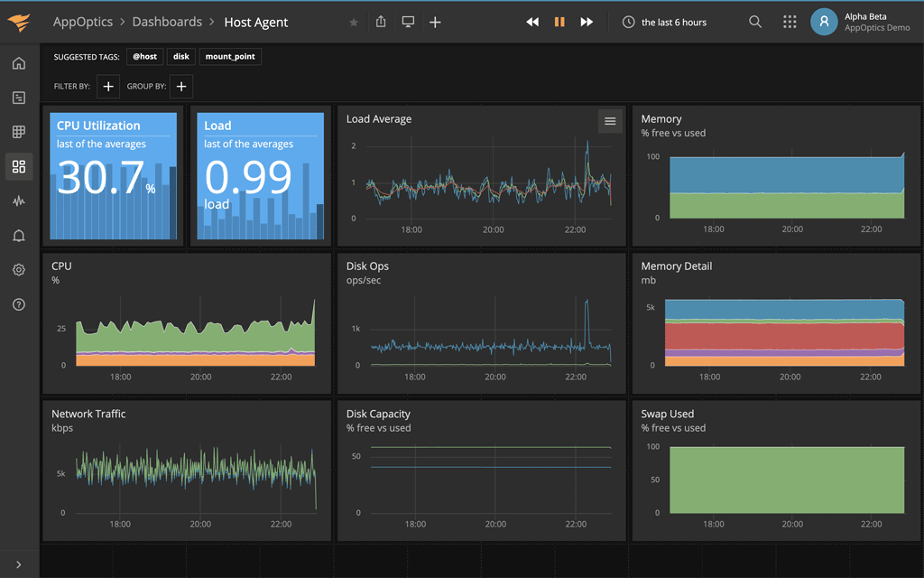The image size is (924, 578).
Task: Click the share dashboard icon
Action: (x=381, y=22)
